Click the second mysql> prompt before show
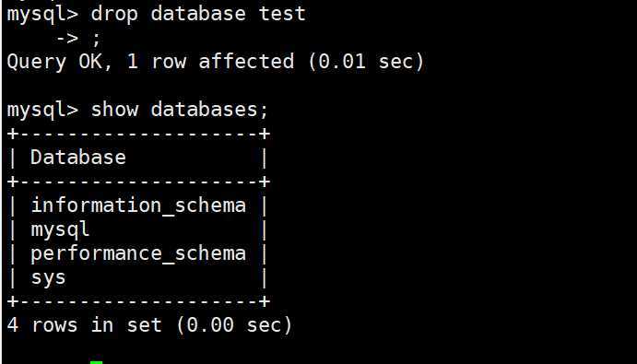 [x=42, y=111]
